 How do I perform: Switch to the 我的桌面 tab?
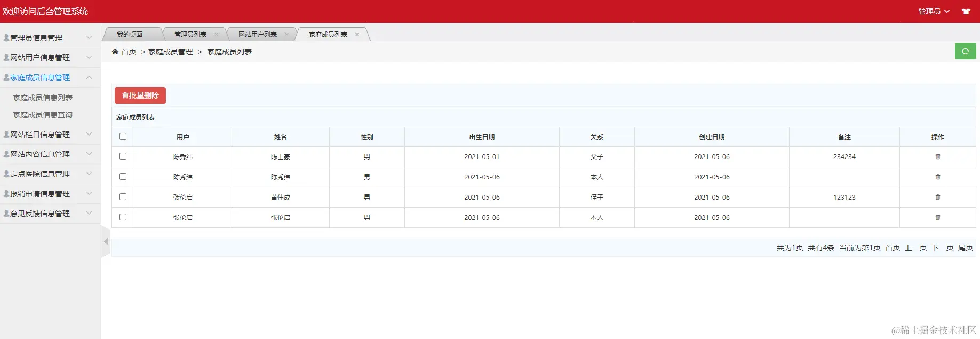pos(130,35)
